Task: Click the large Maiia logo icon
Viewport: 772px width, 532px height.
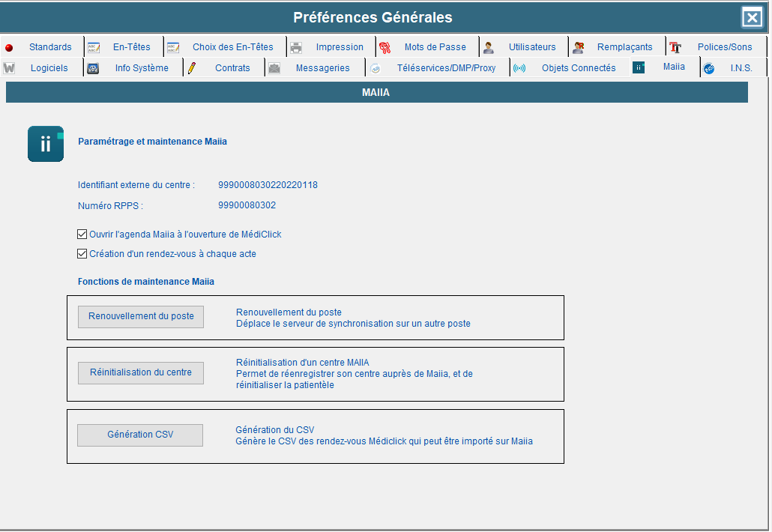Action: coord(46,144)
